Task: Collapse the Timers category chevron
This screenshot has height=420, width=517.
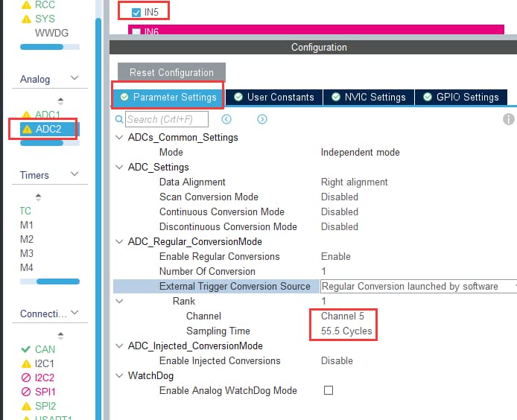Action: point(74,175)
